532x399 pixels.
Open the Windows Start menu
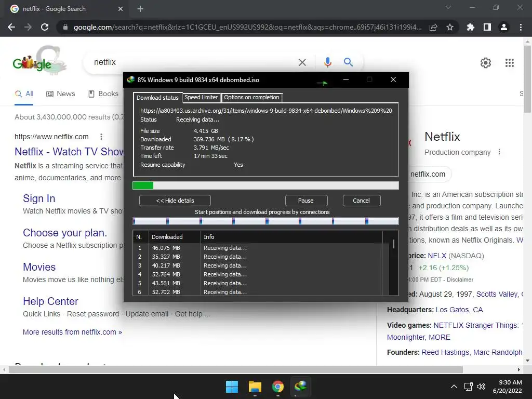[x=232, y=387]
